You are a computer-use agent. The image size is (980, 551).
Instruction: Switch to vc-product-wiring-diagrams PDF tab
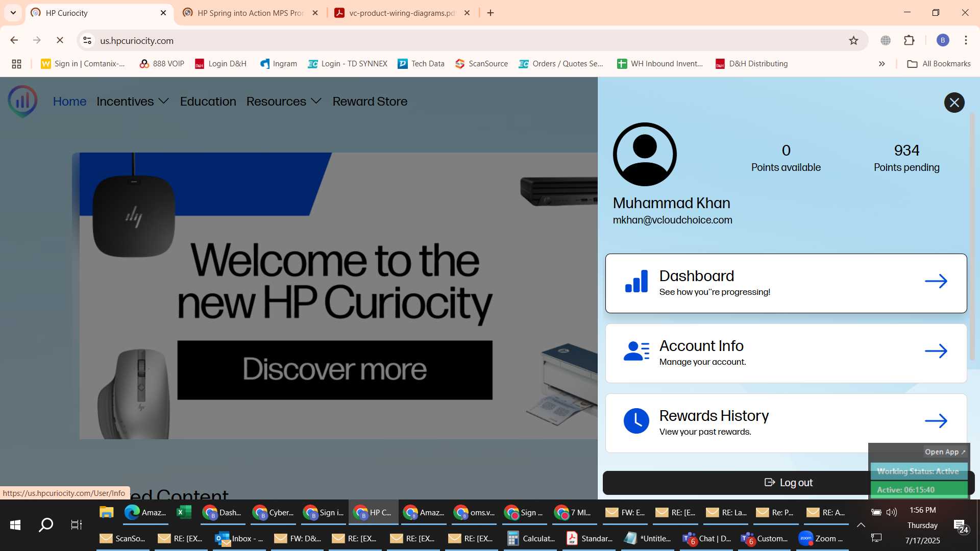(x=402, y=13)
